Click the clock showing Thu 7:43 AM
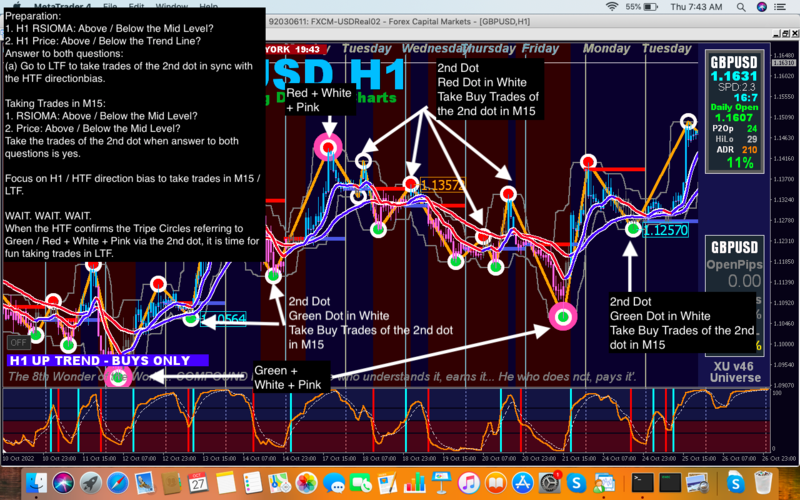The image size is (800, 500). tap(696, 7)
